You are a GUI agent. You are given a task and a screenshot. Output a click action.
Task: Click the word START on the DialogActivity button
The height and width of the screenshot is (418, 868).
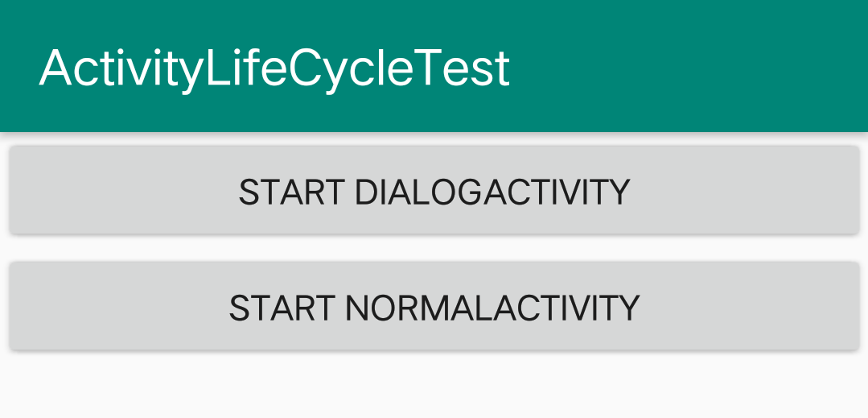tap(292, 192)
